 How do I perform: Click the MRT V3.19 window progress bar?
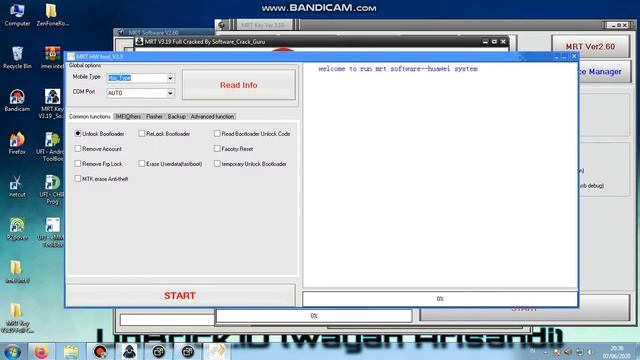click(x=313, y=316)
